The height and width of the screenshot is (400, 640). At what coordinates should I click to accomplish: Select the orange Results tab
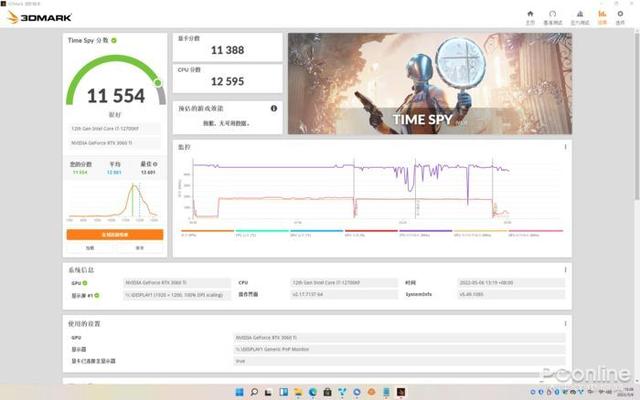[602, 17]
